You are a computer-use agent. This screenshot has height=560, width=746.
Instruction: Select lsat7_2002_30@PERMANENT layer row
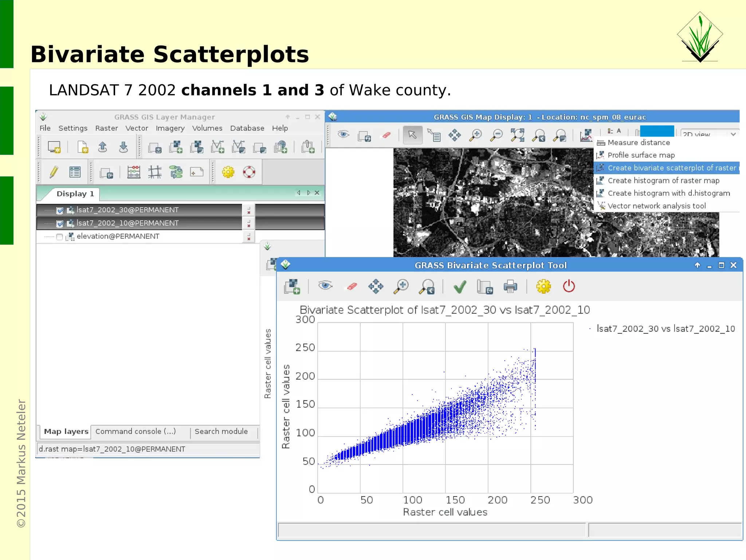coord(180,210)
